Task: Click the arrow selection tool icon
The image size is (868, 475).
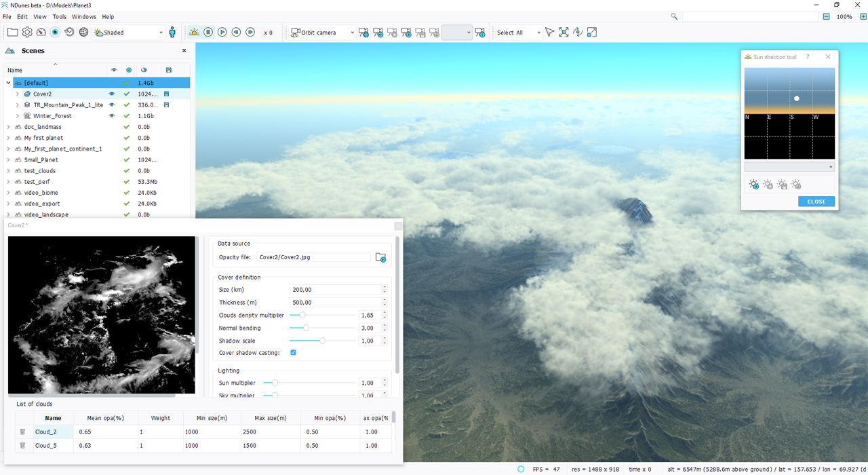Action: pos(549,32)
